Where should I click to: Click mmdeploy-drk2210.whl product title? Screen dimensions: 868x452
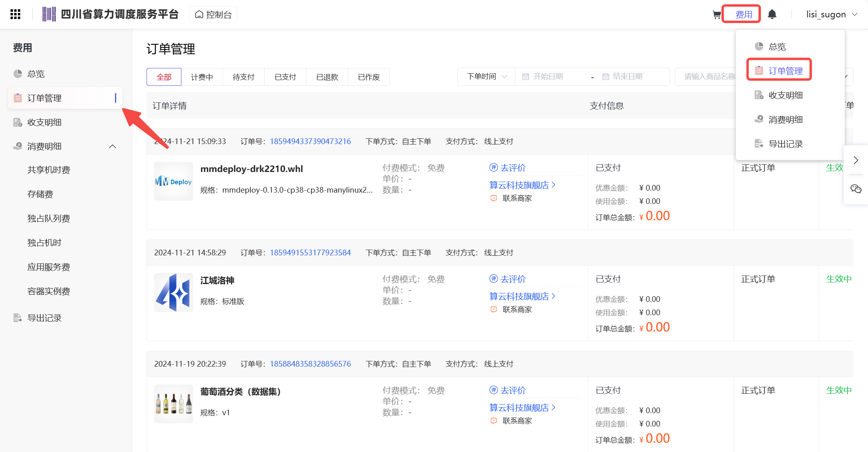pos(251,169)
